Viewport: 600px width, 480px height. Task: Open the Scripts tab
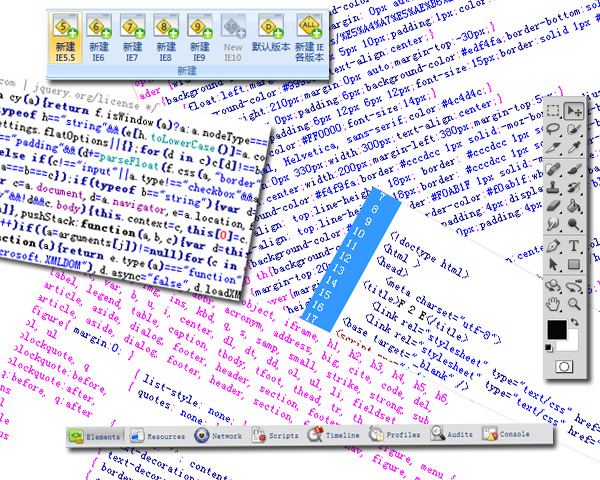point(275,436)
